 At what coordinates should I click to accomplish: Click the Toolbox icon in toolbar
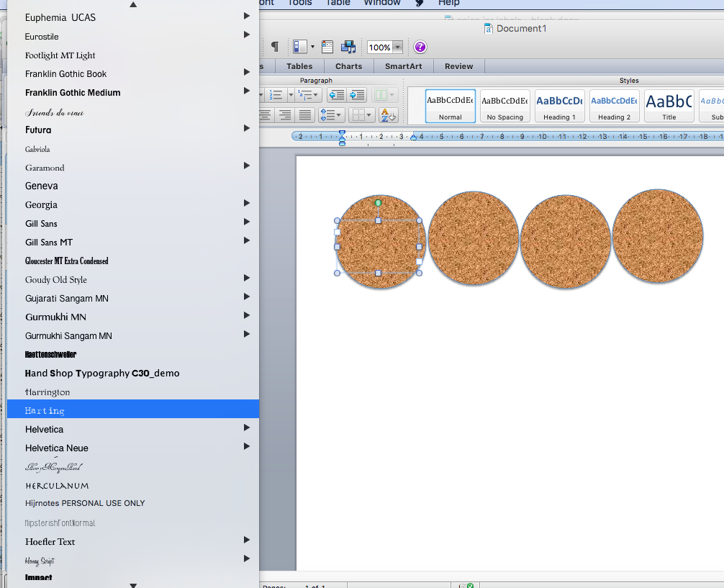click(x=327, y=48)
